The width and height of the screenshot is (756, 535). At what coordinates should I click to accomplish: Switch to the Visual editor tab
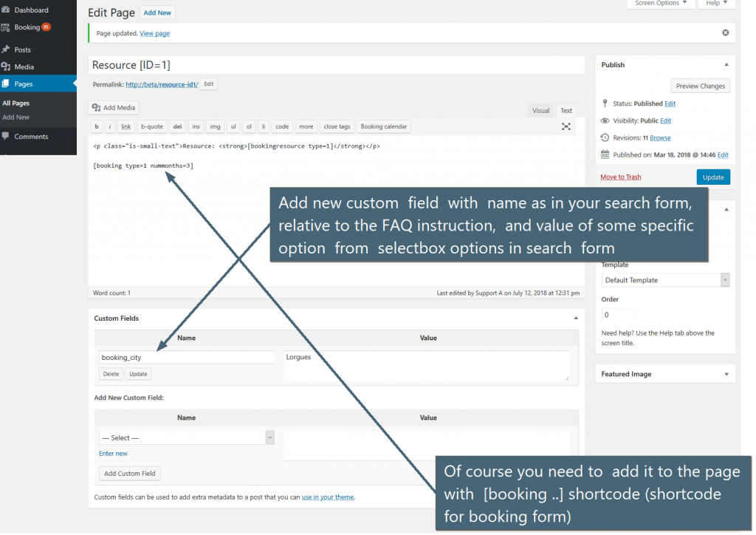tap(541, 110)
